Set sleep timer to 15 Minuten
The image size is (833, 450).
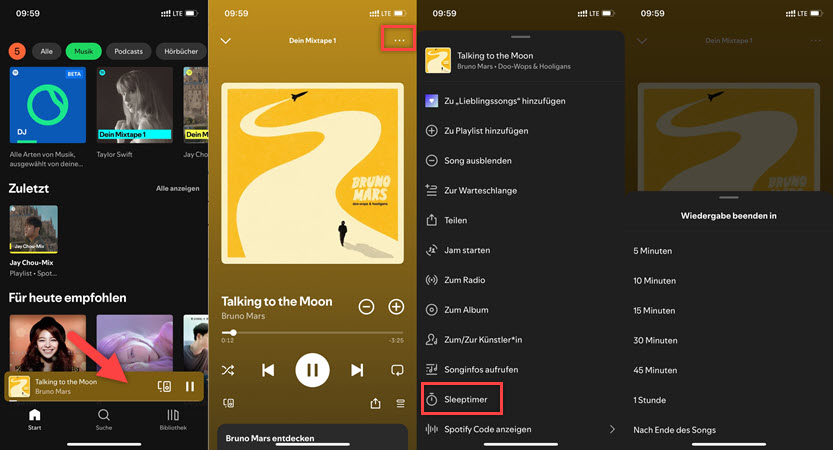point(654,310)
